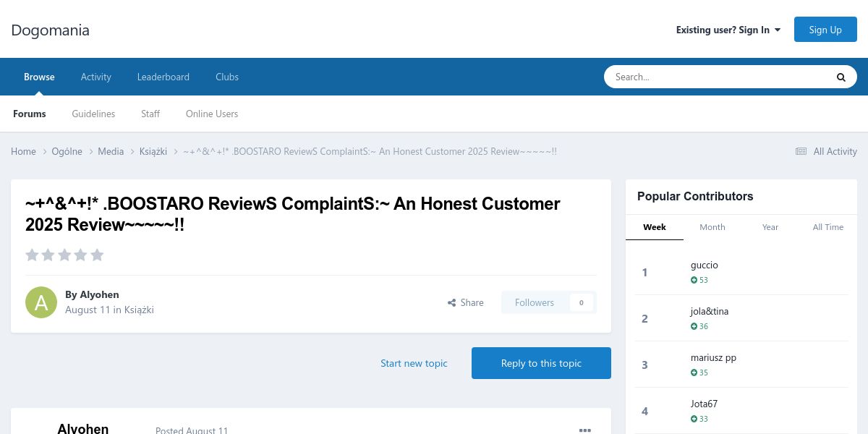Open the Browse menu tab
The height and width of the screenshot is (434, 868).
pyautogui.click(x=39, y=77)
